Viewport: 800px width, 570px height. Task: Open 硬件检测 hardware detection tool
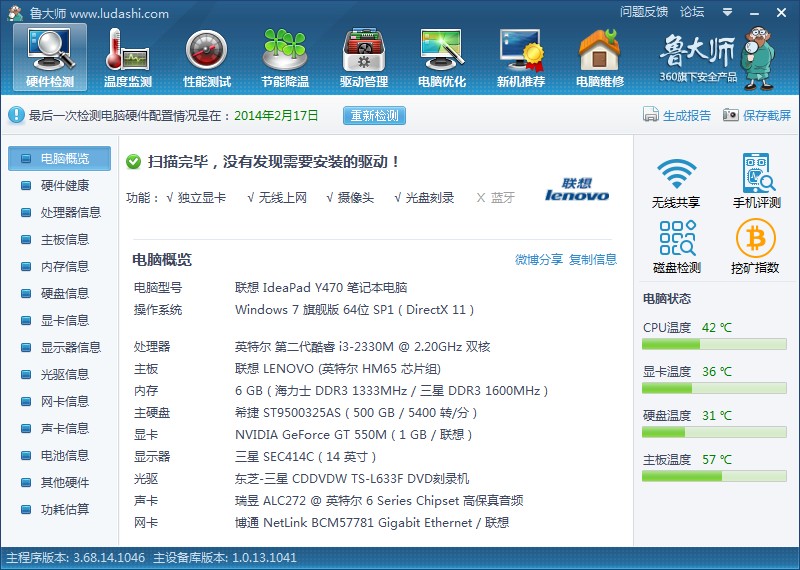tap(50, 57)
